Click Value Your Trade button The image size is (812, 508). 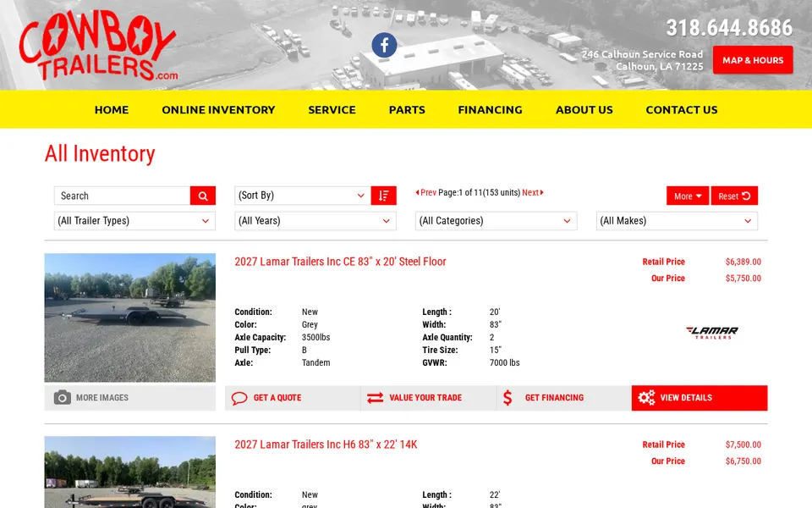pyautogui.click(x=428, y=398)
